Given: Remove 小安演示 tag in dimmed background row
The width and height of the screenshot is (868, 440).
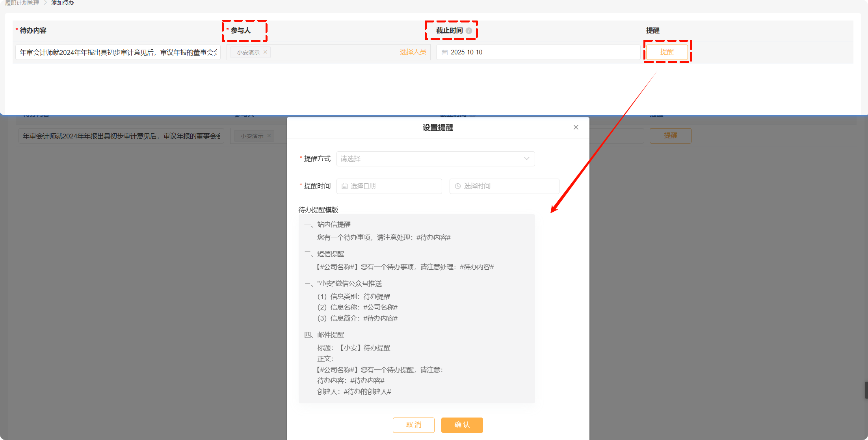Looking at the screenshot, I should coord(269,136).
